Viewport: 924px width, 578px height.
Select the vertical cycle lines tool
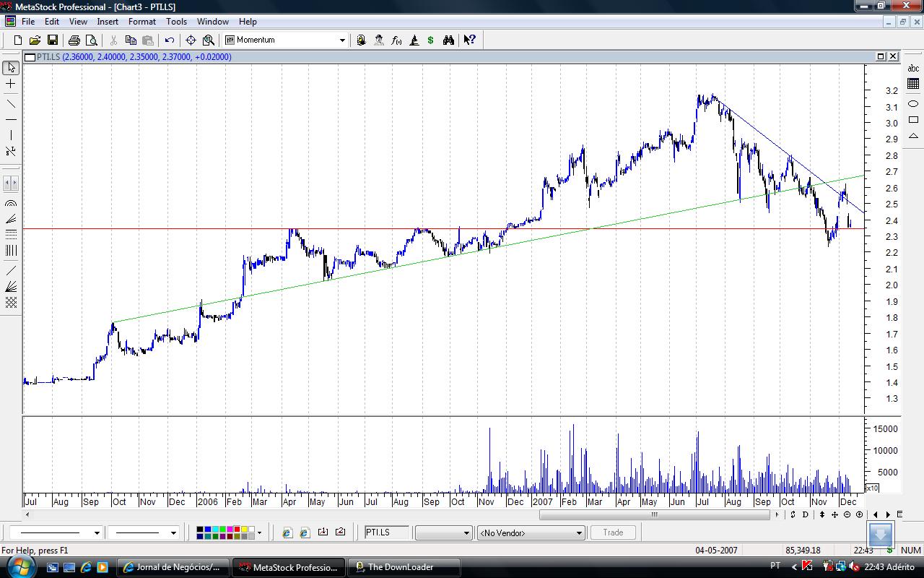[x=11, y=251]
